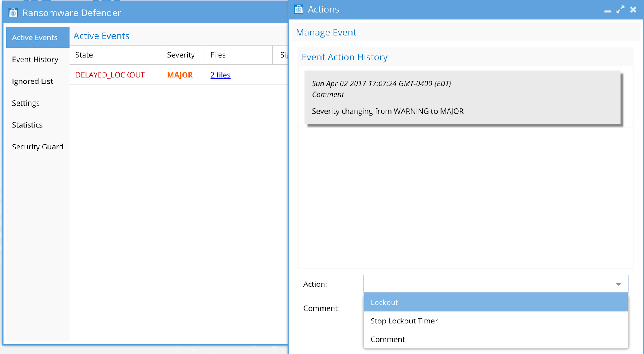Screen dimensions: 644x354
Task: Click the Sun Apr 02 2017 timestamp
Action: (x=381, y=83)
